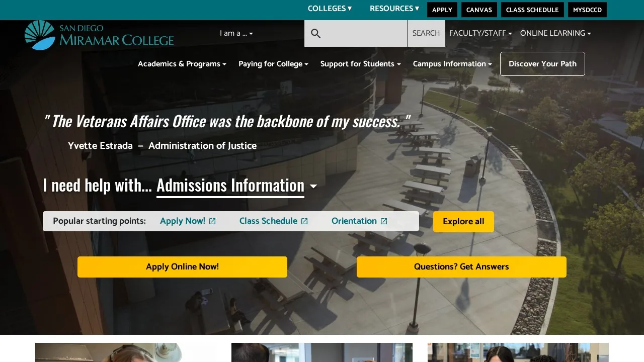Expand Admissions Information help selector
This screenshot has height=362, width=644.
[x=236, y=186]
